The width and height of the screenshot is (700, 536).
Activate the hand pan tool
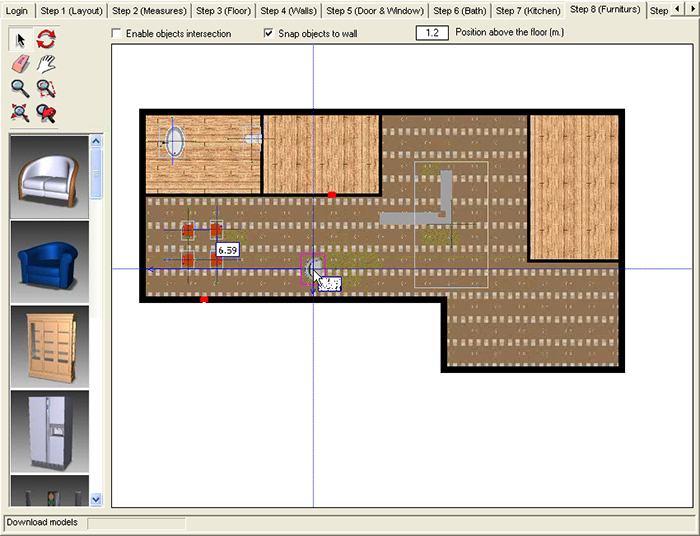click(46, 64)
